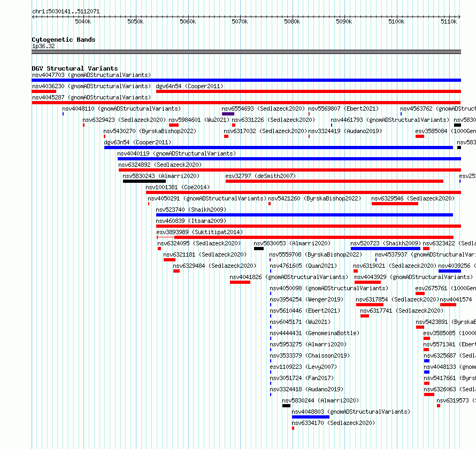Viewport: 476px width, 449px height.
Task: Select nsv5430270 ByrskaBishop2022 label
Action: (x=150, y=131)
